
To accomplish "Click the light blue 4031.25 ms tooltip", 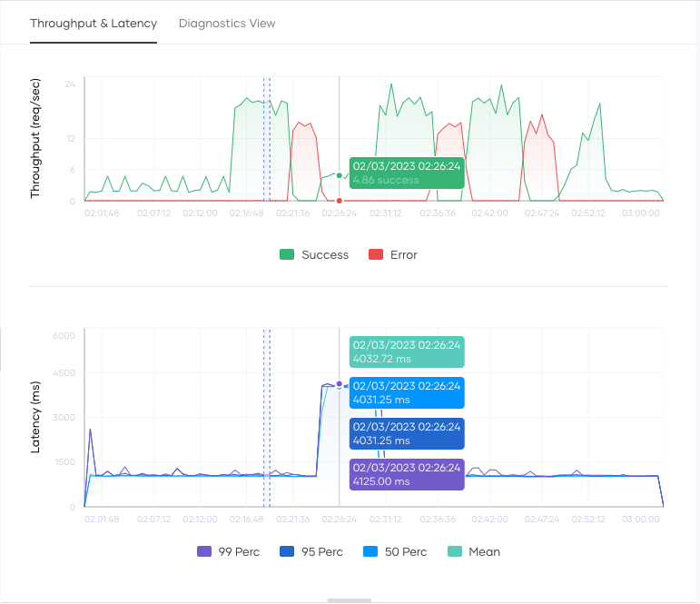I will pyautogui.click(x=407, y=392).
